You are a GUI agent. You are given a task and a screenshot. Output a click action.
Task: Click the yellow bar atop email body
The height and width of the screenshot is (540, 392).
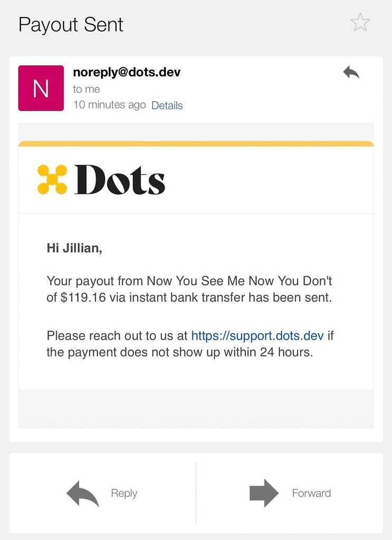196,143
